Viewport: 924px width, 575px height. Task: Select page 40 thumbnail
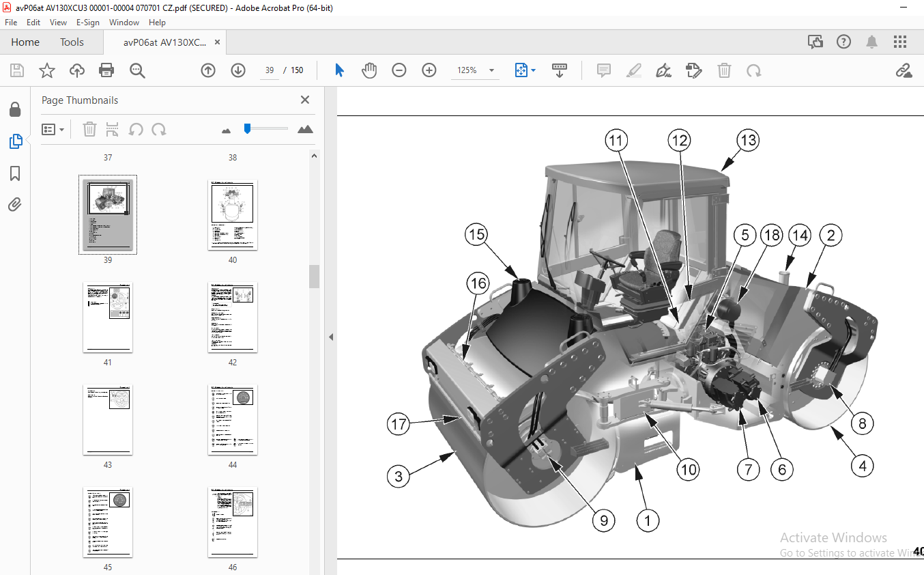[233, 215]
